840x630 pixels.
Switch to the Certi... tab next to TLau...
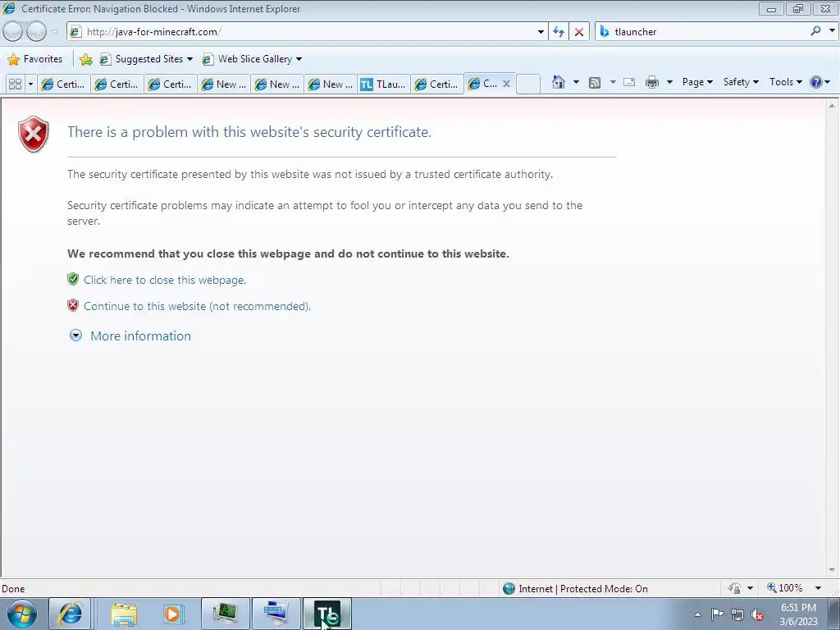[437, 84]
